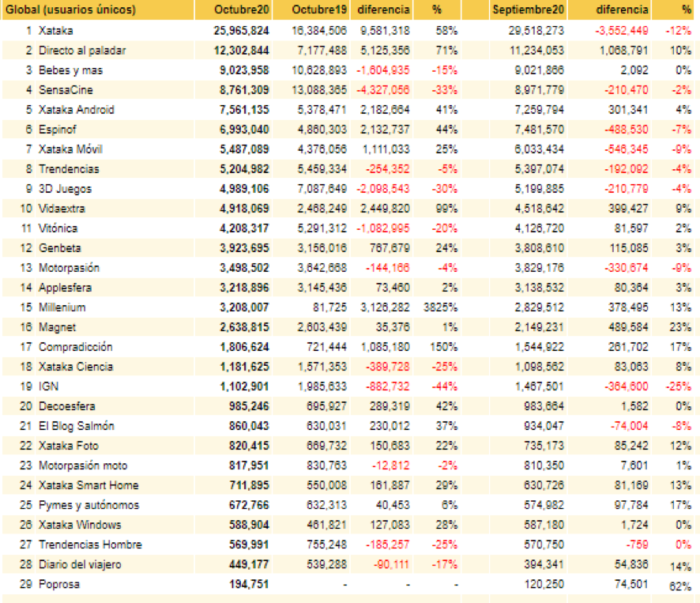The image size is (700, 603).
Task: Click the 'Vitónica' site name
Action: click(x=58, y=228)
